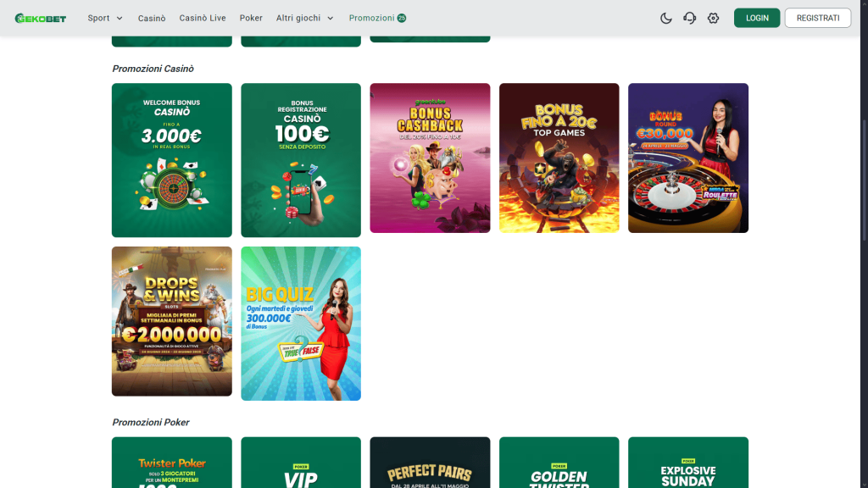Open the Big Quiz 300.000€ promotion
Viewport: 868px width, 488px height.
point(300,322)
